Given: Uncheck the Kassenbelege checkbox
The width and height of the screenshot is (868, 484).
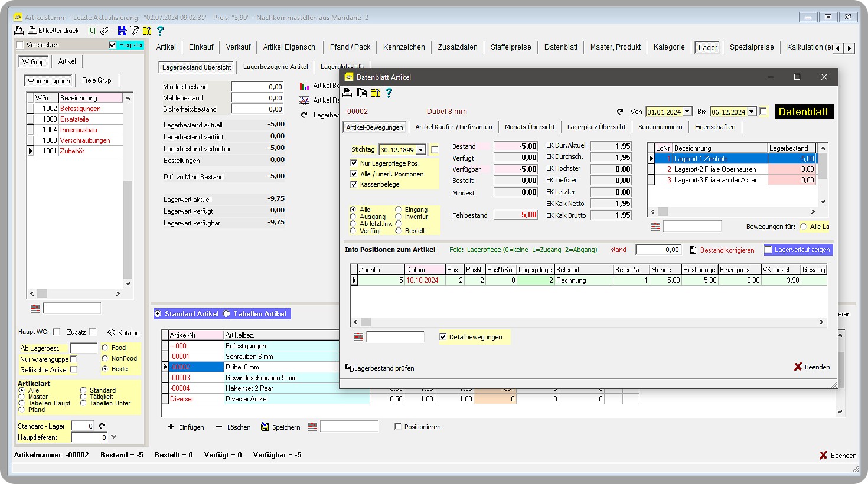Looking at the screenshot, I should (x=354, y=184).
